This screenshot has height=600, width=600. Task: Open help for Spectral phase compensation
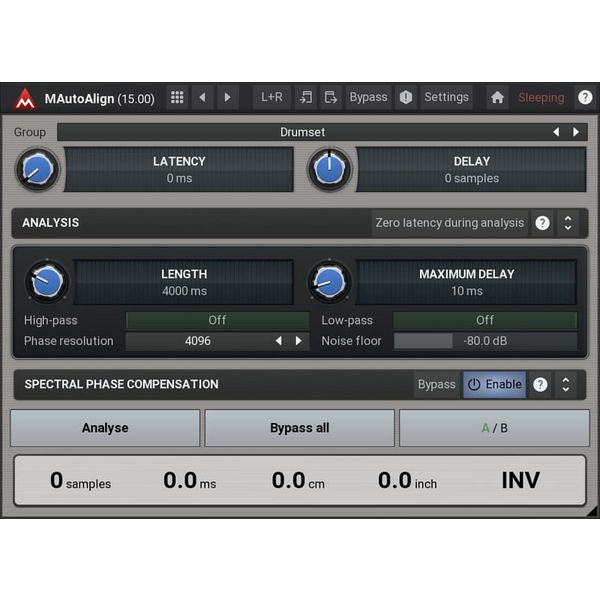pyautogui.click(x=540, y=385)
